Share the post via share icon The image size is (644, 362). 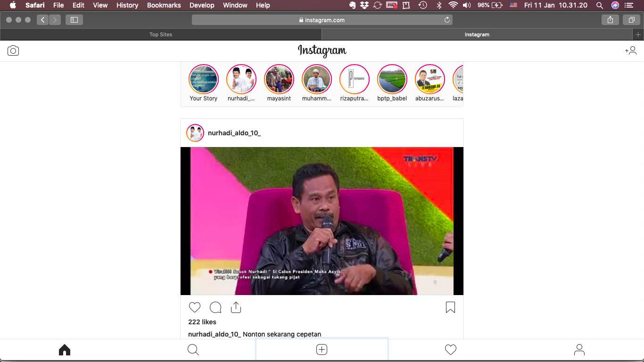[x=236, y=308]
